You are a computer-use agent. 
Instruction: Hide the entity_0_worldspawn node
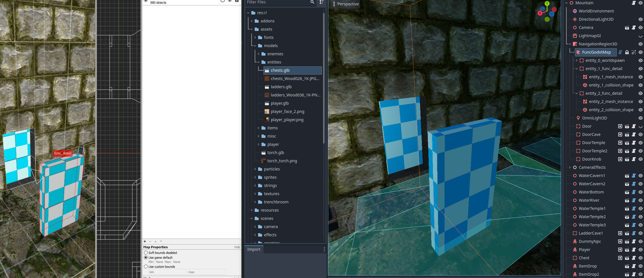click(641, 60)
